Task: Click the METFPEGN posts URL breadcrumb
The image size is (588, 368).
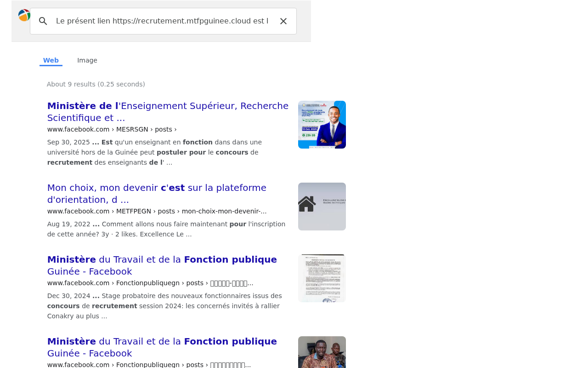Action: (157, 211)
